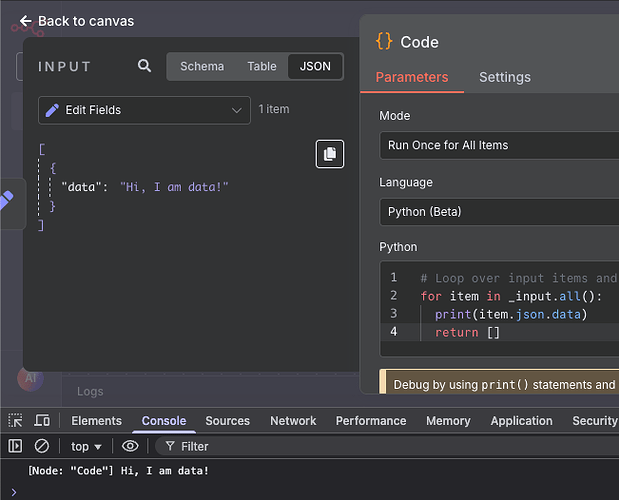619x500 pixels.
Task: Open the DevTools Application tab
Action: point(521,421)
